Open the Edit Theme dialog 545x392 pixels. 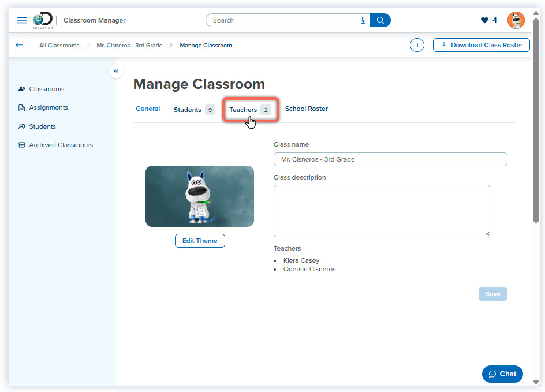pos(200,241)
